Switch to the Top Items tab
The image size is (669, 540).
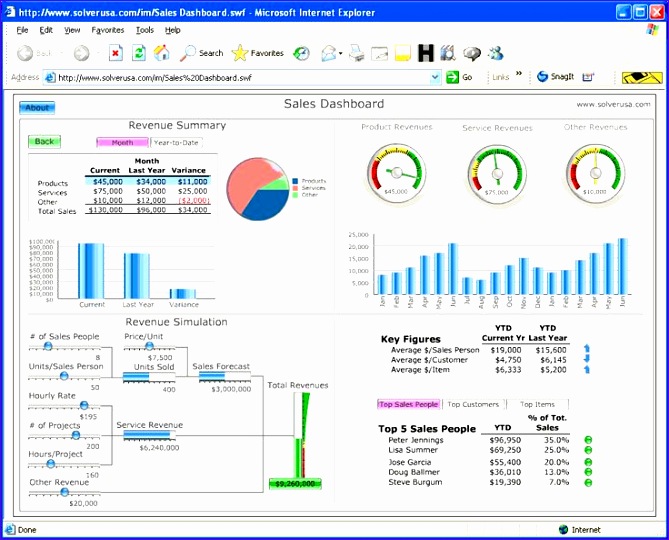click(538, 404)
